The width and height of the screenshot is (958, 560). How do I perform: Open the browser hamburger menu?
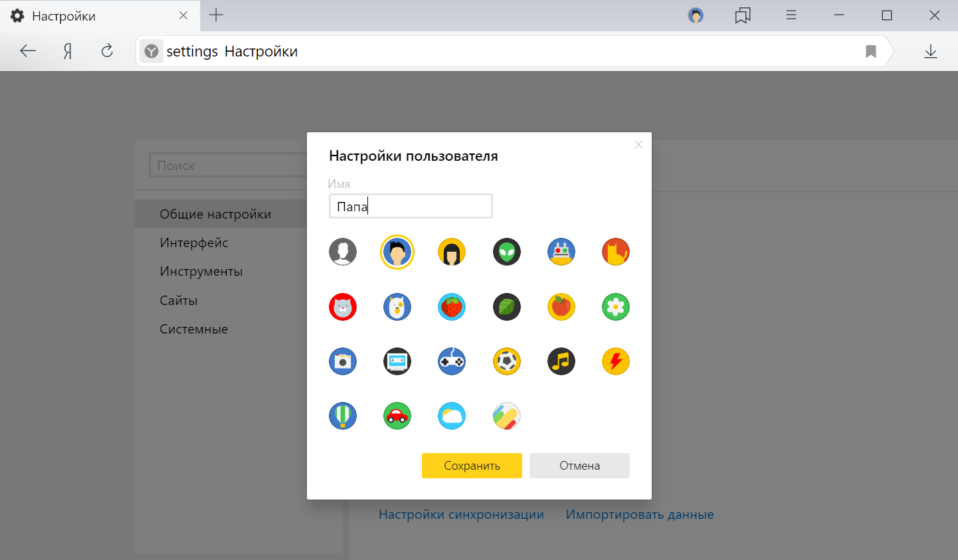click(x=791, y=15)
